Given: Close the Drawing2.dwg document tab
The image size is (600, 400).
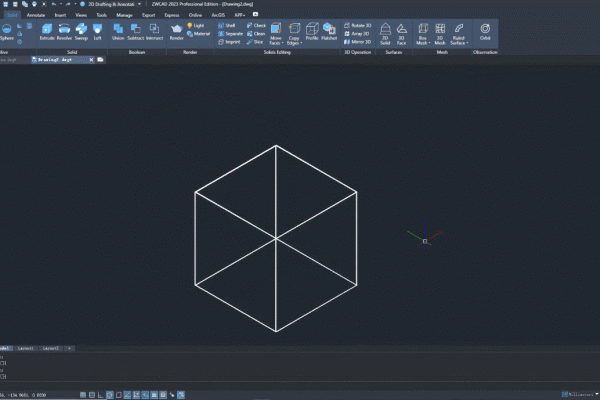Looking at the screenshot, I should [91, 60].
